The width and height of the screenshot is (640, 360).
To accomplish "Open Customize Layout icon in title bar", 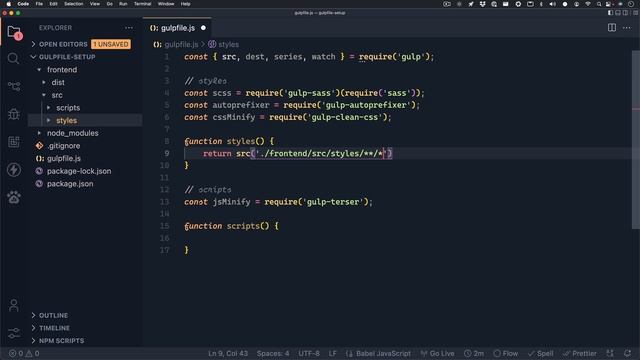I will click(x=635, y=13).
